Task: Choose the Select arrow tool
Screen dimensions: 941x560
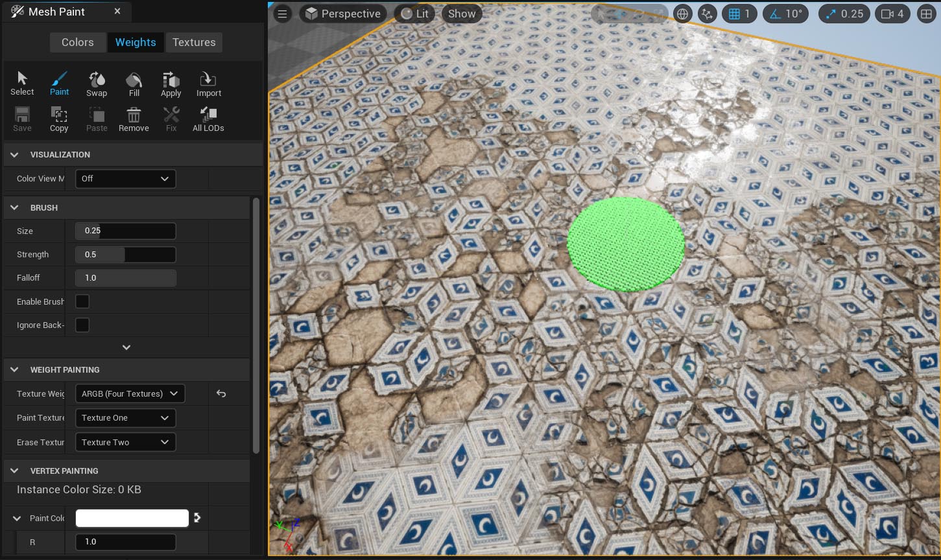Action: (x=22, y=84)
